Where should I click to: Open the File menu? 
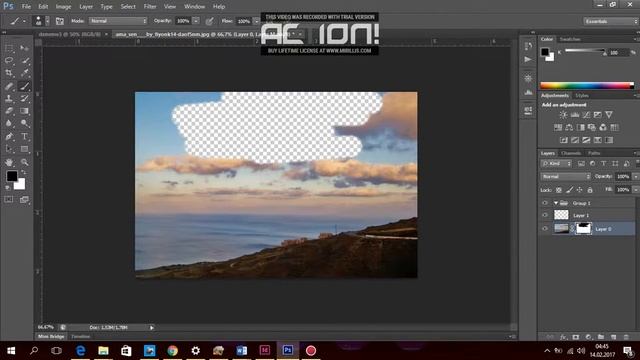[26, 7]
